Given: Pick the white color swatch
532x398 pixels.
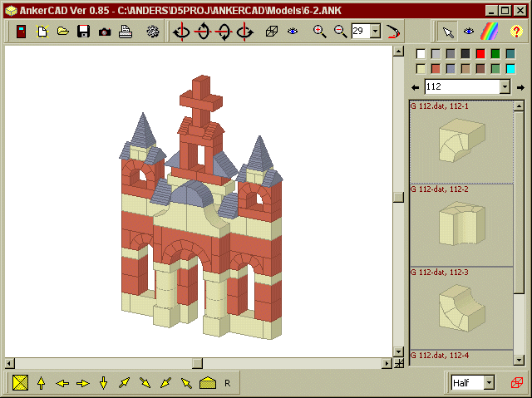Looking at the screenshot, I should tap(421, 53).
